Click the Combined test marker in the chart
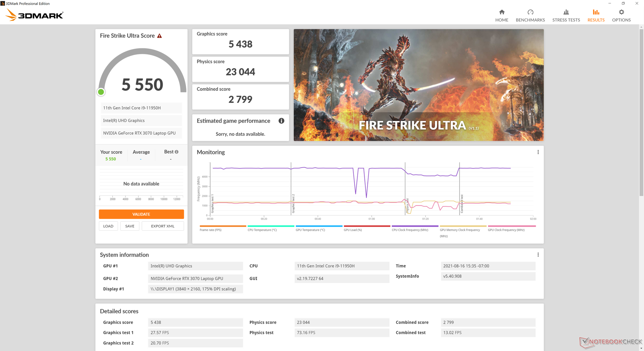Screen dimensions: 644x351 coord(462,204)
